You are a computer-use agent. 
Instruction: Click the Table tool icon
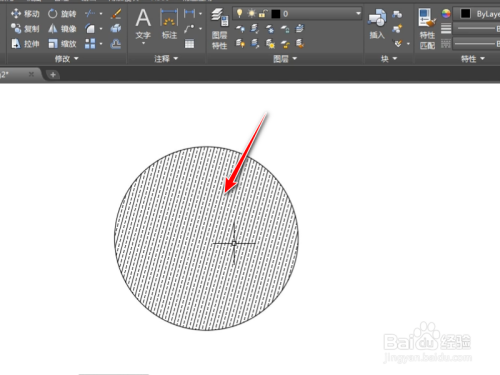point(189,44)
